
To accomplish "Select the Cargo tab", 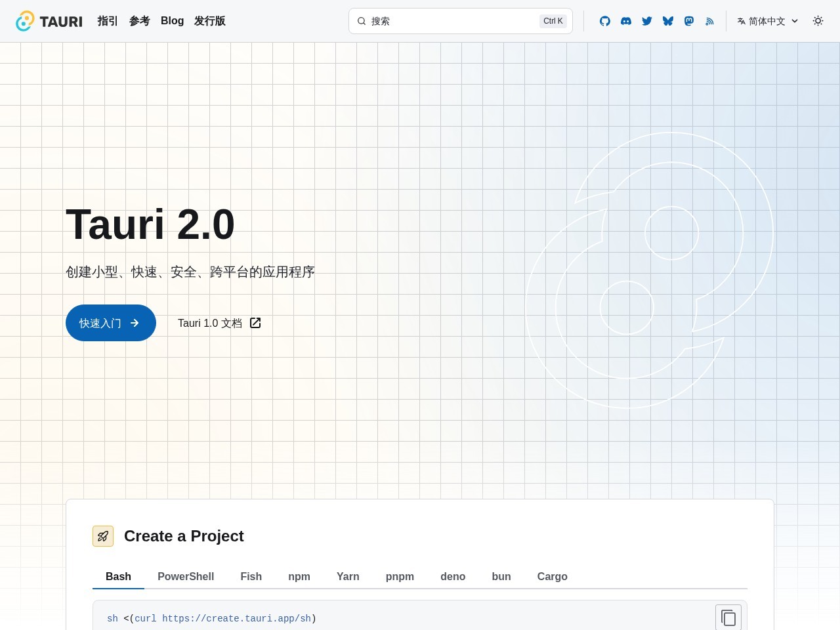I will (x=552, y=576).
